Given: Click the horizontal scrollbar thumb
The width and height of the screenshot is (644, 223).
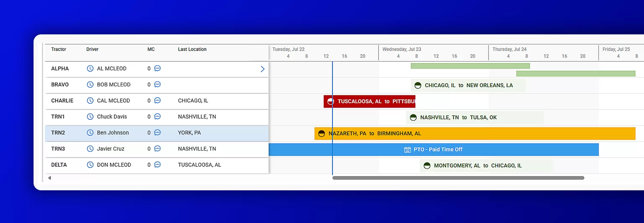Looking at the screenshot, I should (x=458, y=178).
